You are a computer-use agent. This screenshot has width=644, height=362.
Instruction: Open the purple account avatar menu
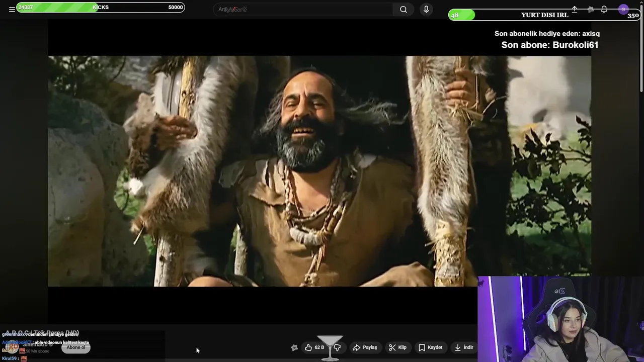coord(623,9)
